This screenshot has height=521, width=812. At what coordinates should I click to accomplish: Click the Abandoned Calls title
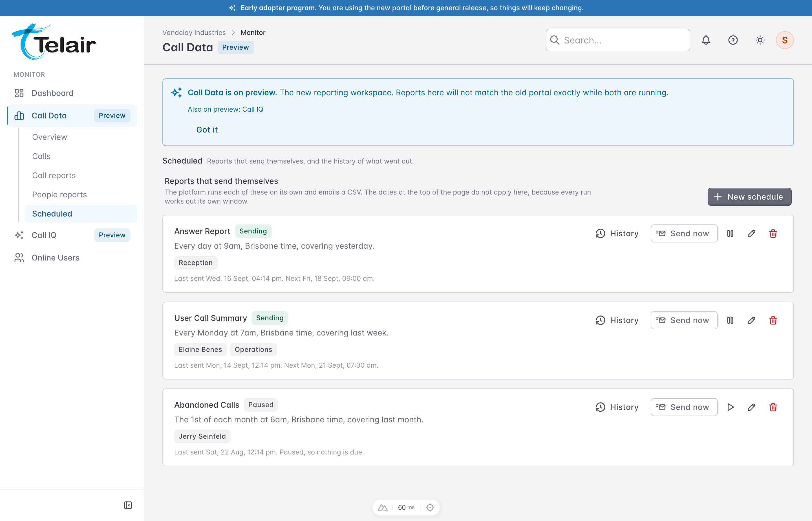(x=207, y=405)
